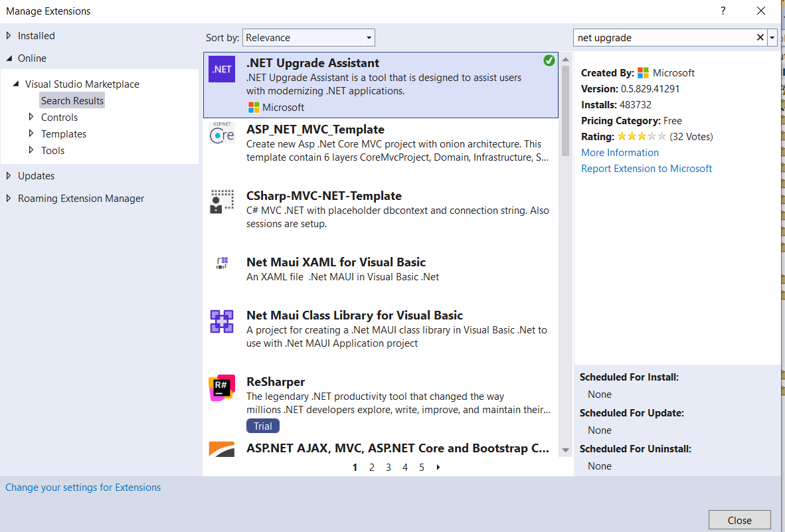Collapse the Visual Studio Marketplace node
The height and width of the screenshot is (532, 785).
click(16, 84)
